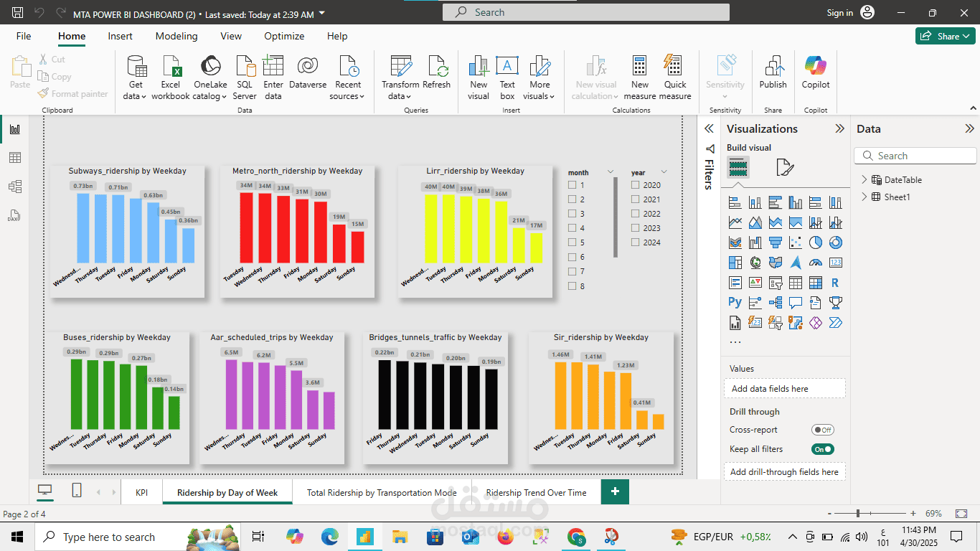Check month 3 in slicer
Image resolution: width=980 pixels, height=551 pixels.
click(x=573, y=214)
